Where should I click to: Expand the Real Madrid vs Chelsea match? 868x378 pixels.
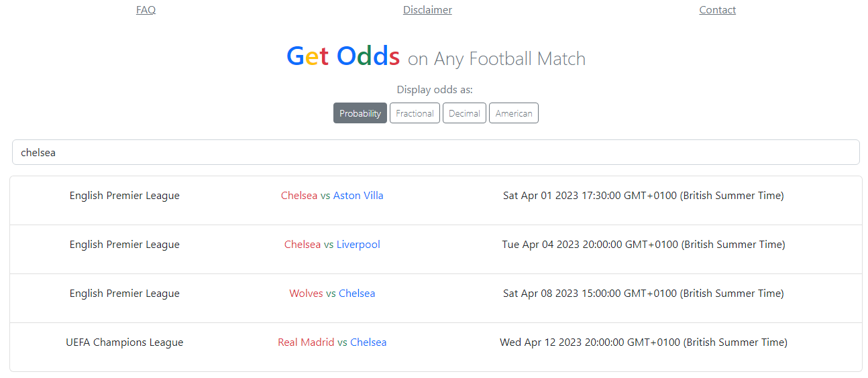(x=332, y=342)
